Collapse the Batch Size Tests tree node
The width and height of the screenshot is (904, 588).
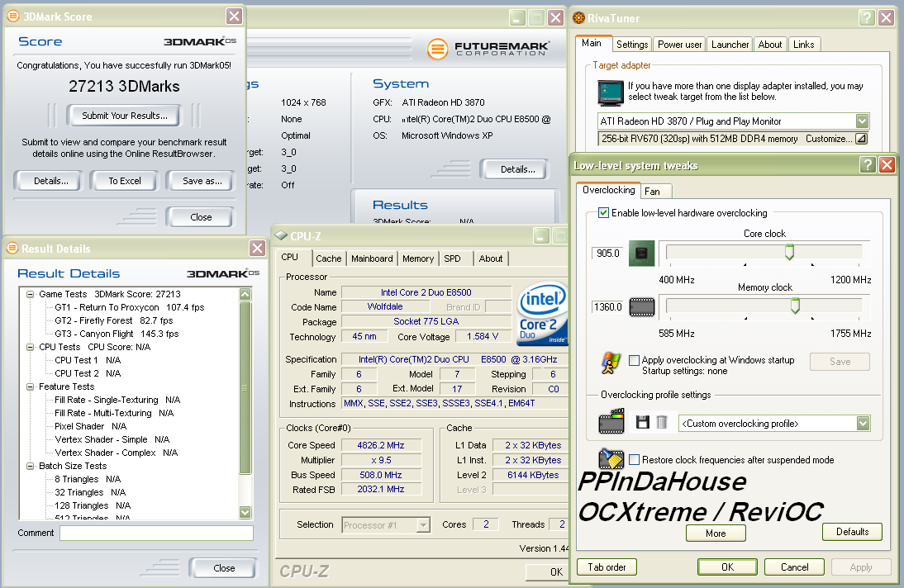30,466
